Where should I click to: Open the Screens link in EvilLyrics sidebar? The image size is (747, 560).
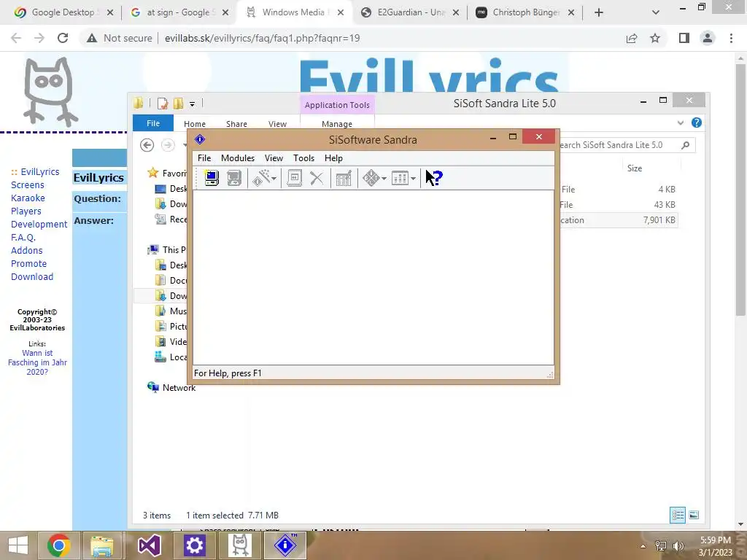28,184
